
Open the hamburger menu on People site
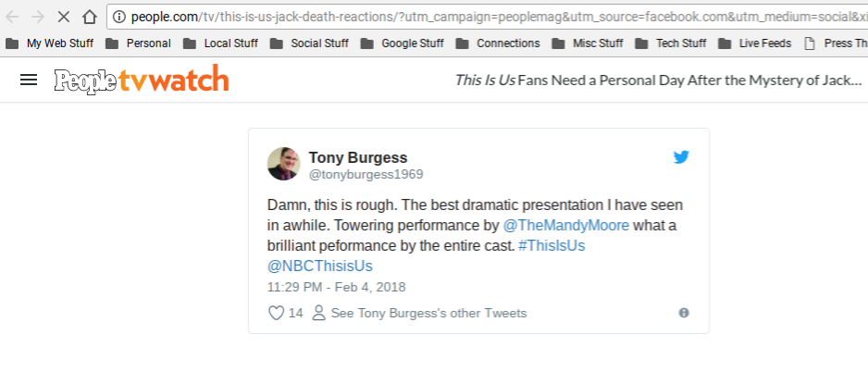29,81
